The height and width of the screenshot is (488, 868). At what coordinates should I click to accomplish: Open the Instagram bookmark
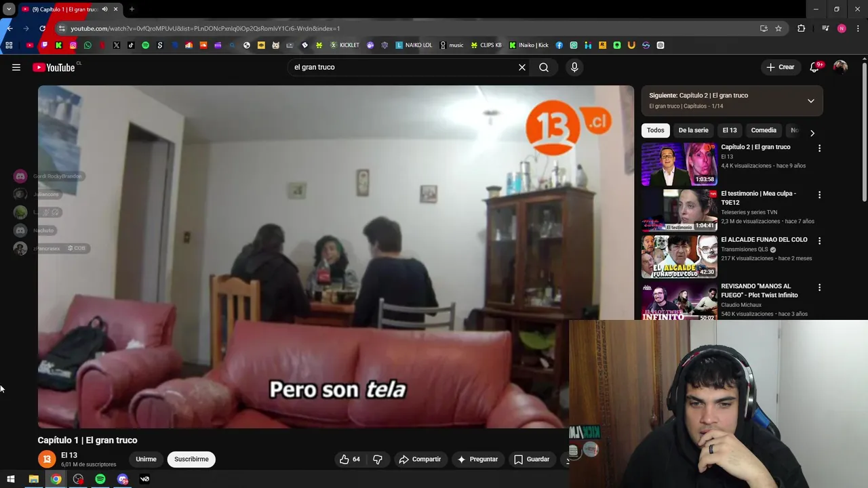[73, 45]
